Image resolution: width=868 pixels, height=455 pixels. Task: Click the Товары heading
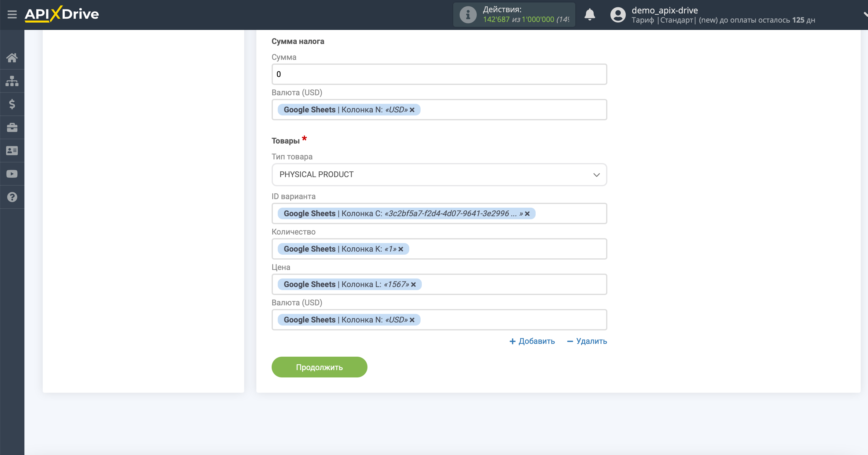286,141
